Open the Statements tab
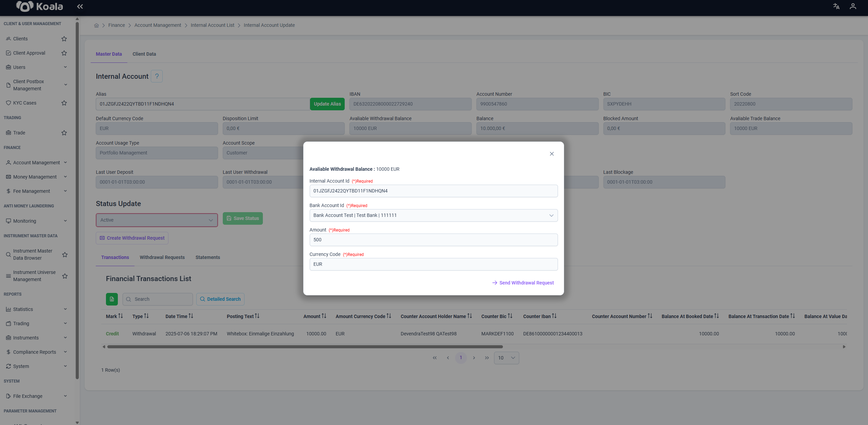The height and width of the screenshot is (425, 868). tap(208, 257)
